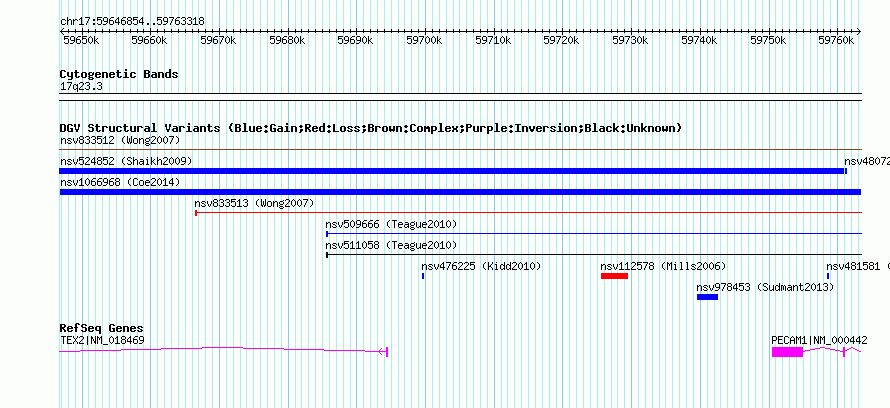
Task: Click the nsv833513 (Wong2007) label
Action: tap(254, 203)
